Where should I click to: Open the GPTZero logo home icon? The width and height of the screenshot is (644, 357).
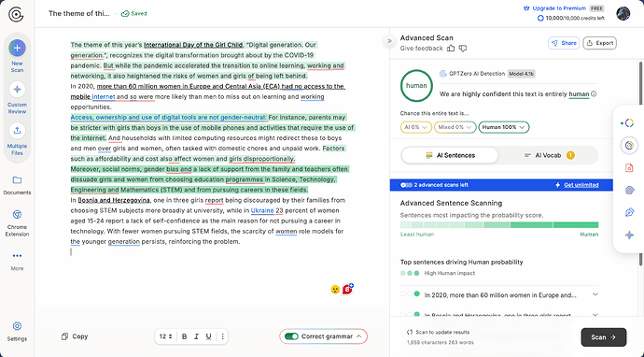tap(16, 14)
